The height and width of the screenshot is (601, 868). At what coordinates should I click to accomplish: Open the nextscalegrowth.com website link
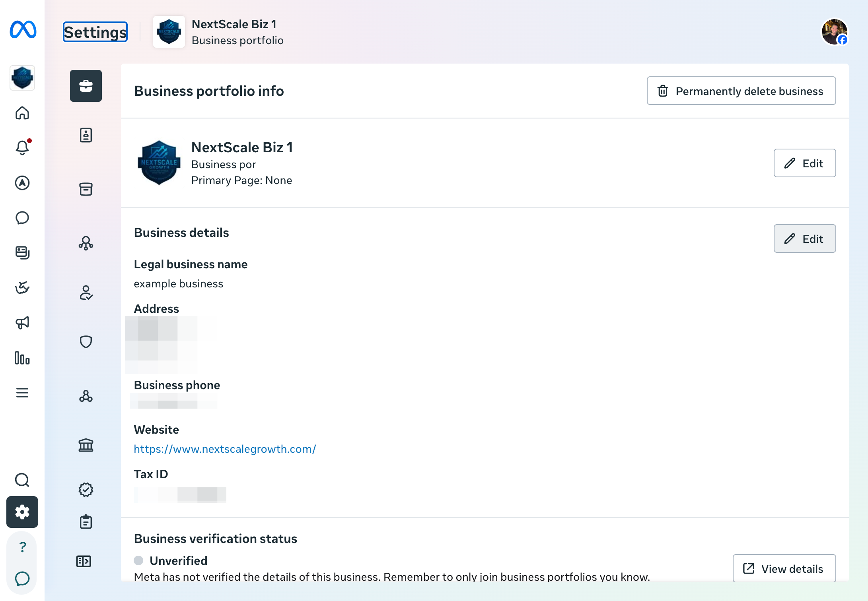225,449
